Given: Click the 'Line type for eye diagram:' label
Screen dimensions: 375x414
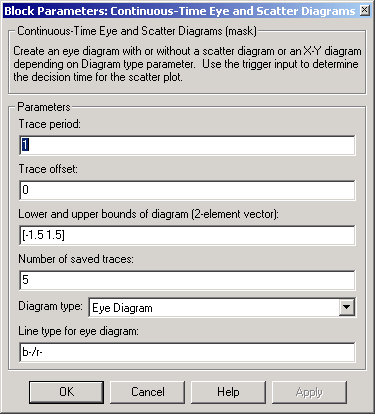Looking at the screenshot, I should [78, 331].
